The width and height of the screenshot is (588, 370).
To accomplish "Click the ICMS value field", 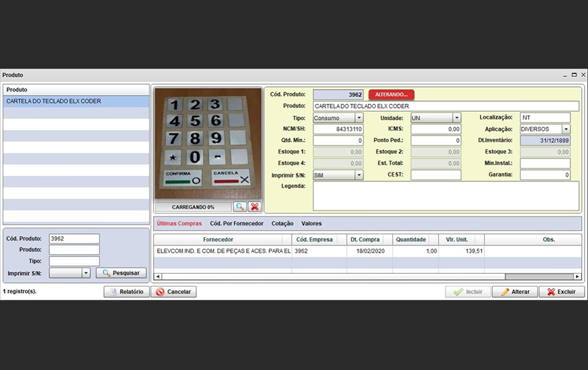I will coord(436,129).
